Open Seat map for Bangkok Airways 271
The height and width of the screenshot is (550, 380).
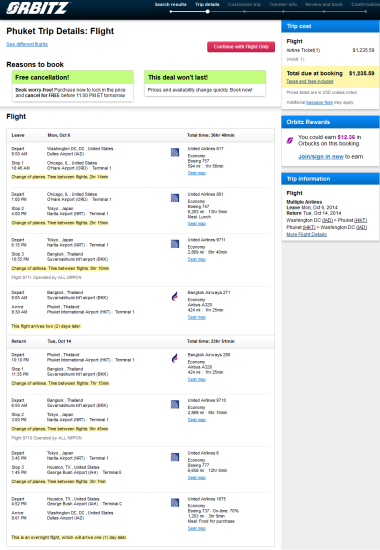pyautogui.click(x=196, y=317)
